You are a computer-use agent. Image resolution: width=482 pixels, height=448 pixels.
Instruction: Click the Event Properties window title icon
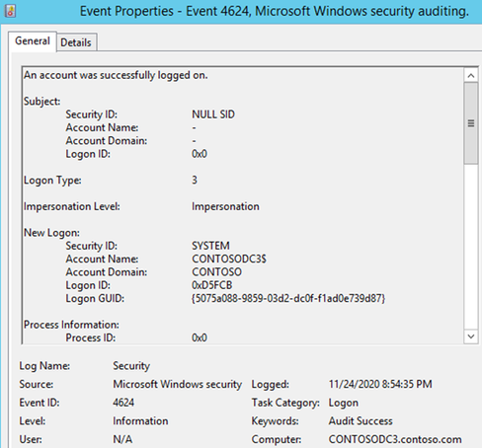coord(10,11)
